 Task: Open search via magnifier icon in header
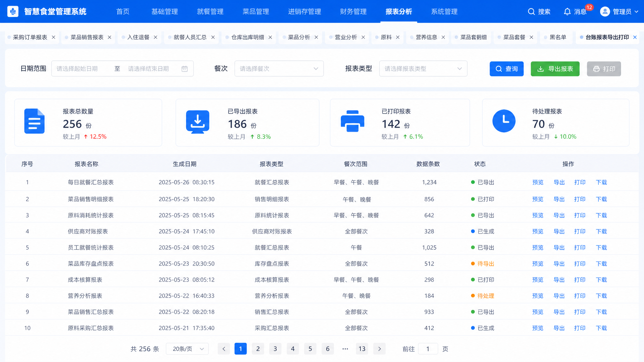click(531, 12)
